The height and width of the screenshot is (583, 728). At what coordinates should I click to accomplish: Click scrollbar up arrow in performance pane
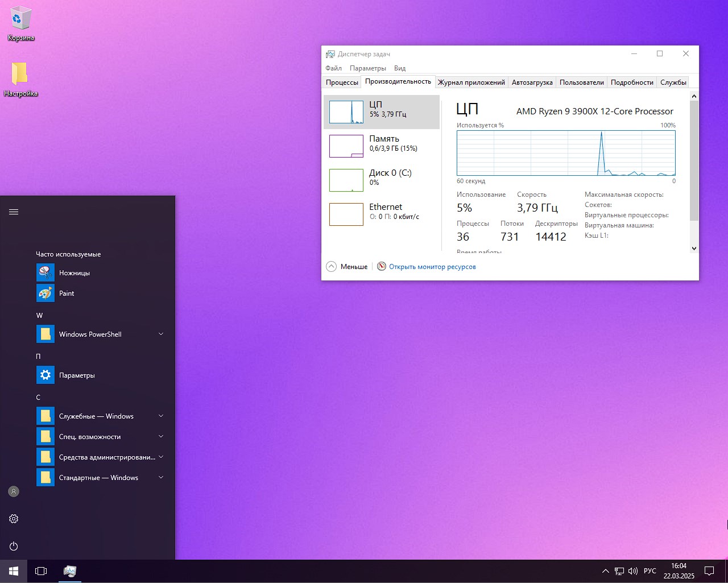(694, 96)
